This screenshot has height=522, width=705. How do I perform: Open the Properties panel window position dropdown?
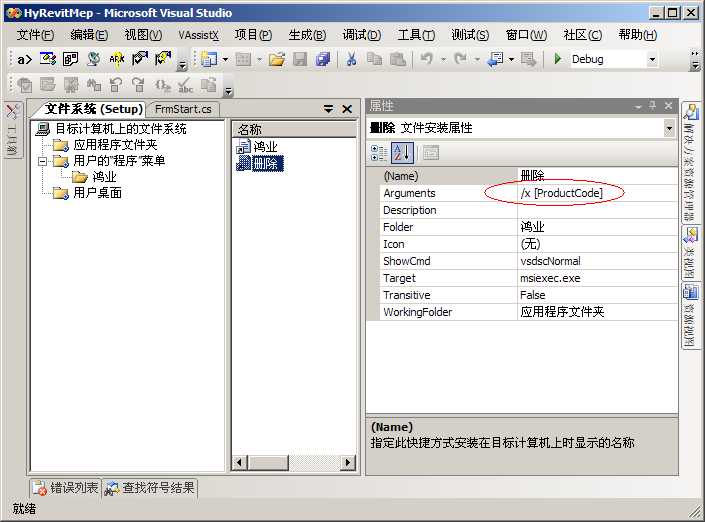638,107
